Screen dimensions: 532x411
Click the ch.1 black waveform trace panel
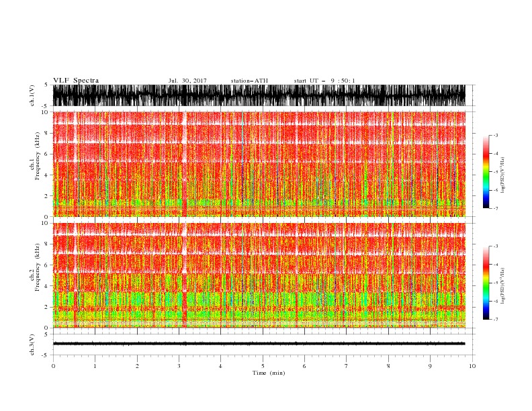[259, 95]
